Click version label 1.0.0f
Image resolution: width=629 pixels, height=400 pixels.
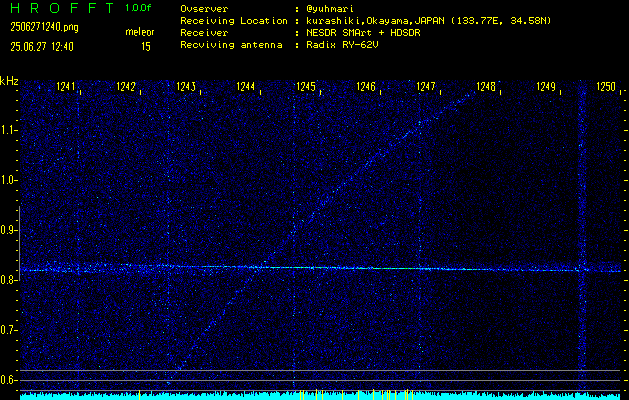tap(138, 8)
